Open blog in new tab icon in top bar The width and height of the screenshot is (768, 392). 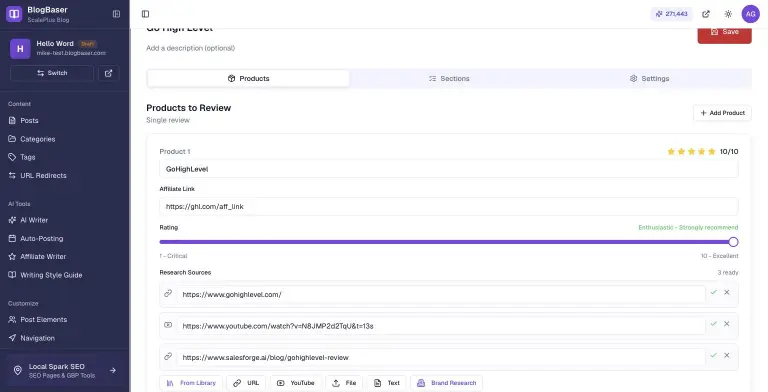(706, 14)
